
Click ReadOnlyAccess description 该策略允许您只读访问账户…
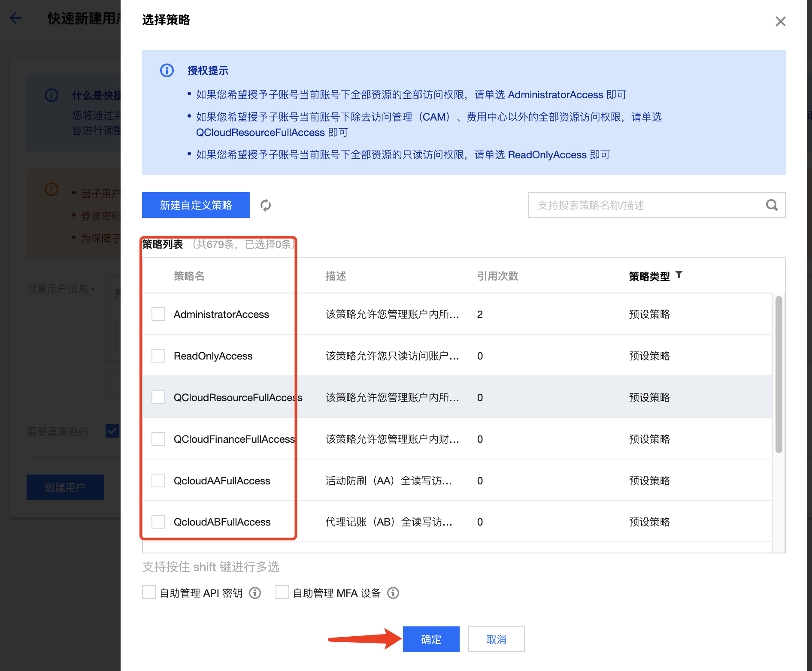392,356
